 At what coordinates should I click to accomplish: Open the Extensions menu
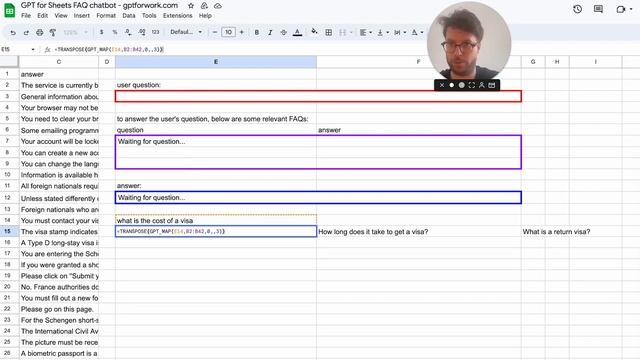tap(178, 16)
